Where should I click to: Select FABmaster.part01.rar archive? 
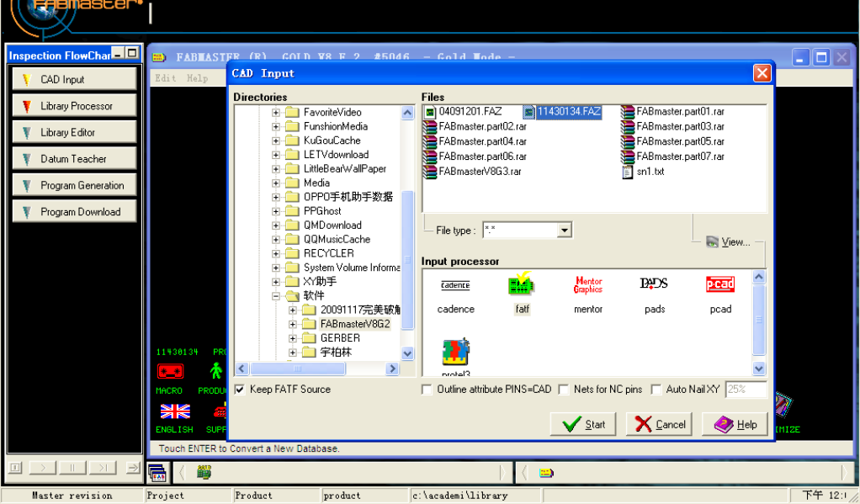click(672, 112)
